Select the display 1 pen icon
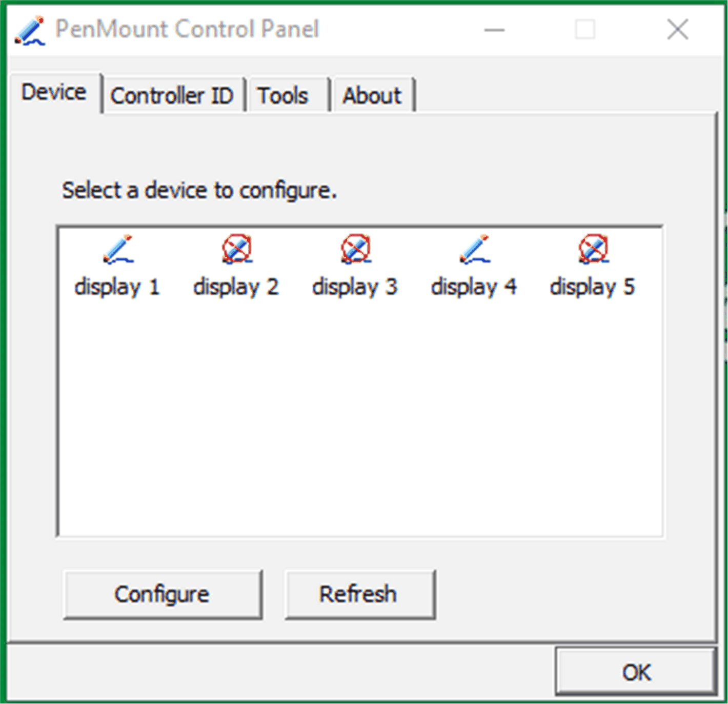This screenshot has height=704, width=728. 118,250
